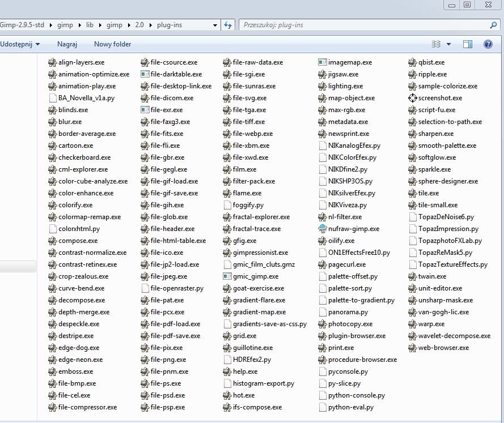Select the imagemap.exe file icon
Screen dimensions: 504x423
click(323, 62)
